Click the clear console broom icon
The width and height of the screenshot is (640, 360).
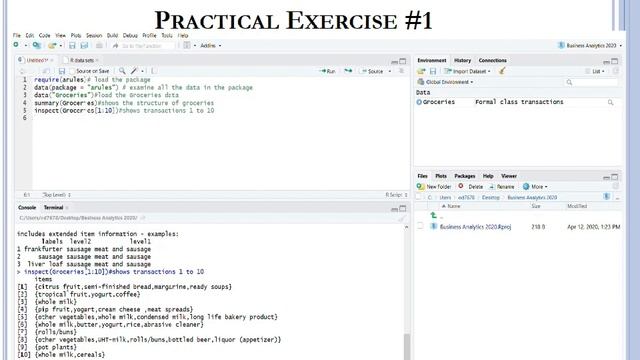coord(402,218)
